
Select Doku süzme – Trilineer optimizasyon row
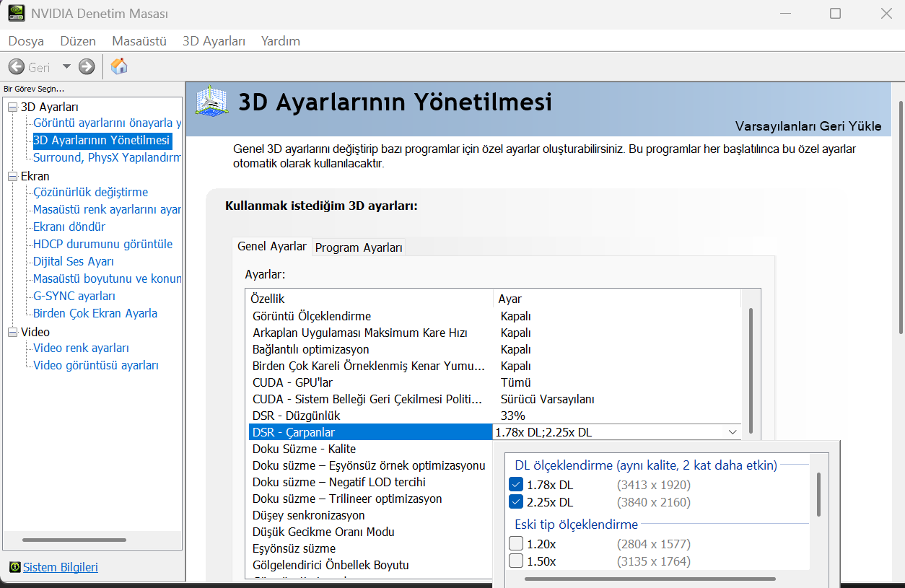[370, 499]
